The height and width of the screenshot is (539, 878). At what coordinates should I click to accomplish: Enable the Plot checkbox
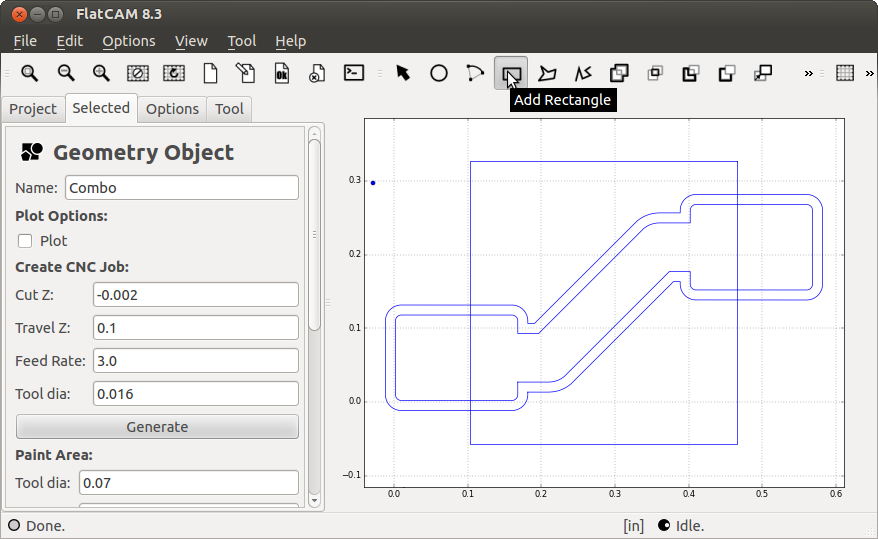pyautogui.click(x=26, y=241)
